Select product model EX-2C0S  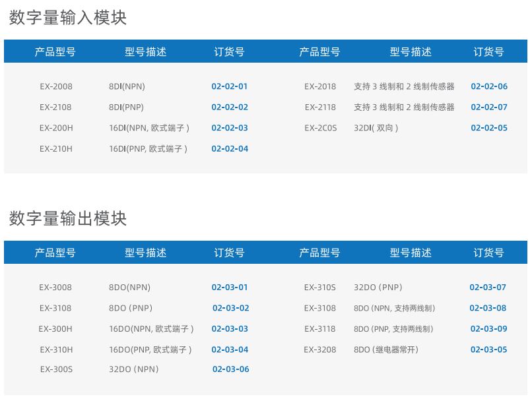click(320, 128)
